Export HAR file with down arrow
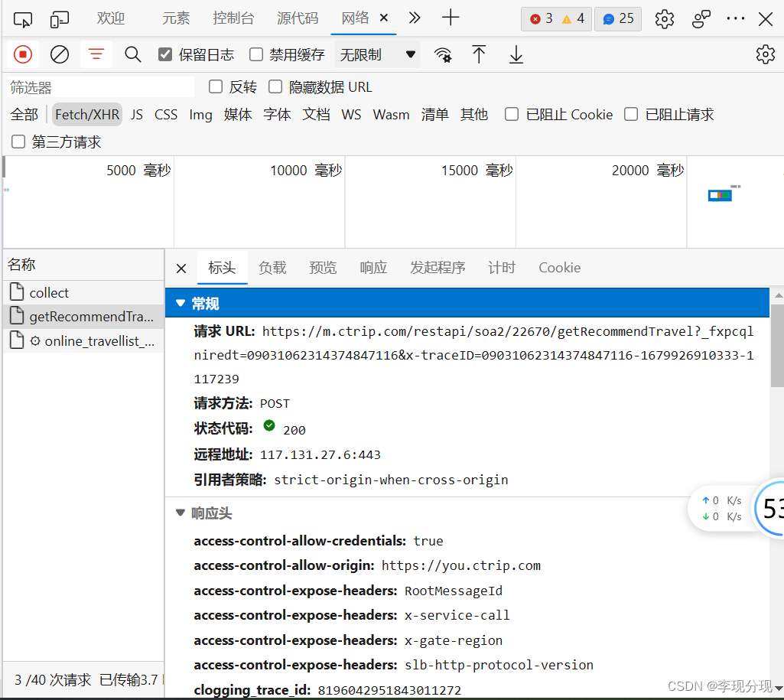 click(516, 54)
